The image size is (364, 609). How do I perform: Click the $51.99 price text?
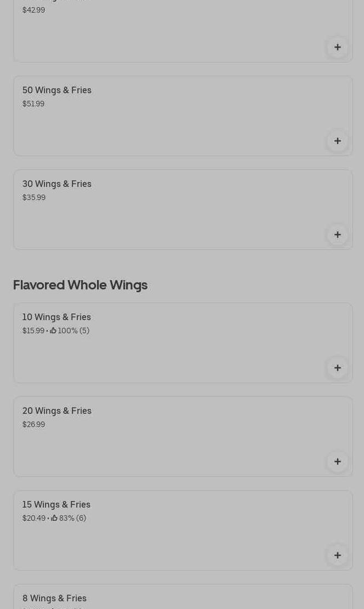click(x=33, y=104)
